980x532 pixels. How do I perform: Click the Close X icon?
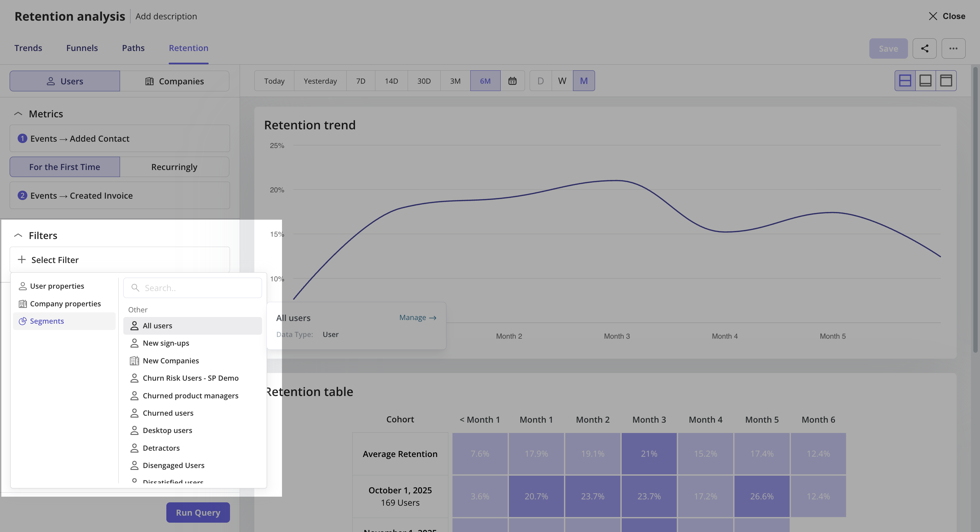(933, 16)
